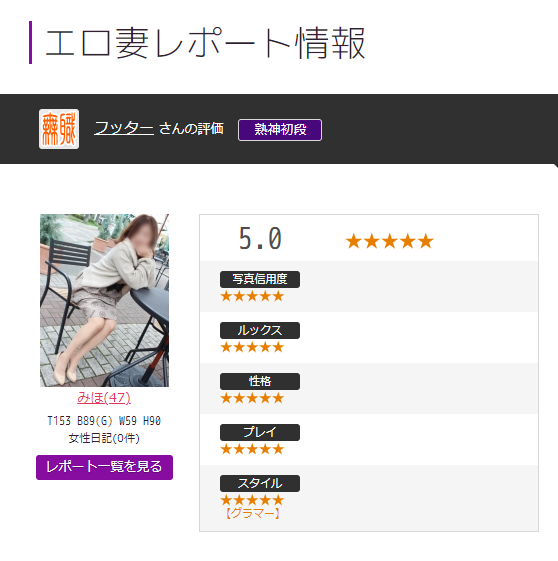Click the 熟神初段 rank badge
Viewport: 558px width, 561px height.
click(x=280, y=130)
